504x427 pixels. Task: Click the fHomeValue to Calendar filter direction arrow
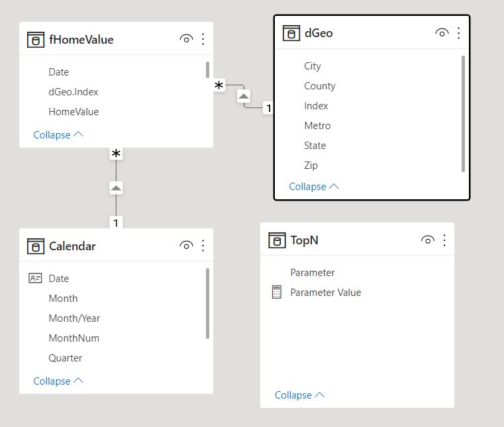pos(116,189)
